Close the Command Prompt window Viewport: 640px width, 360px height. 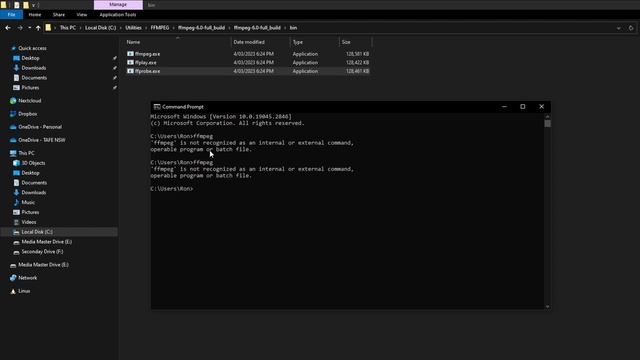pos(541,107)
